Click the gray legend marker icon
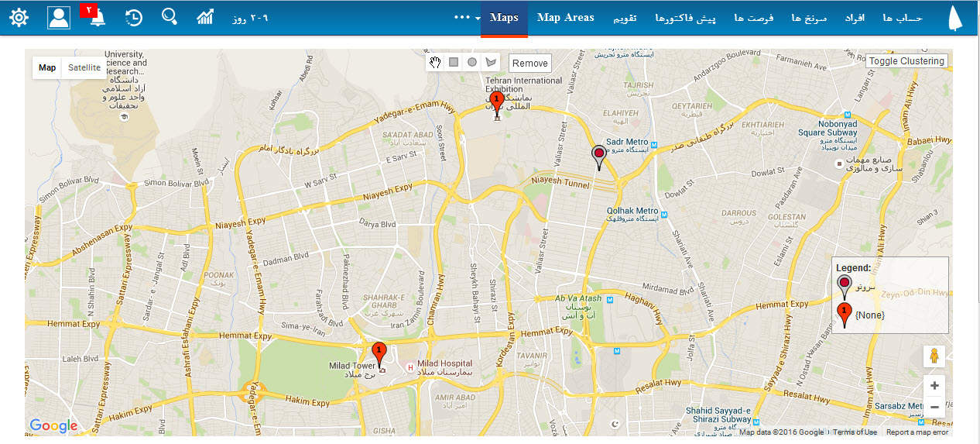The height and width of the screenshot is (444, 980). [x=845, y=287]
